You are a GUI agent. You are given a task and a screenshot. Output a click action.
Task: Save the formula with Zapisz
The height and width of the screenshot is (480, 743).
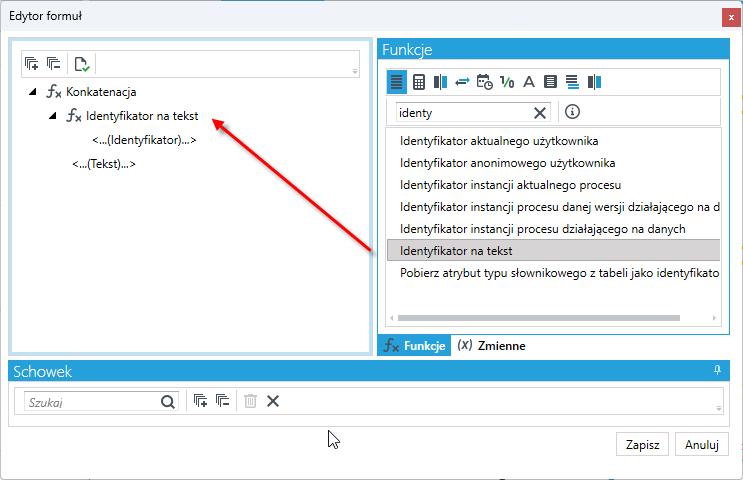(x=642, y=444)
